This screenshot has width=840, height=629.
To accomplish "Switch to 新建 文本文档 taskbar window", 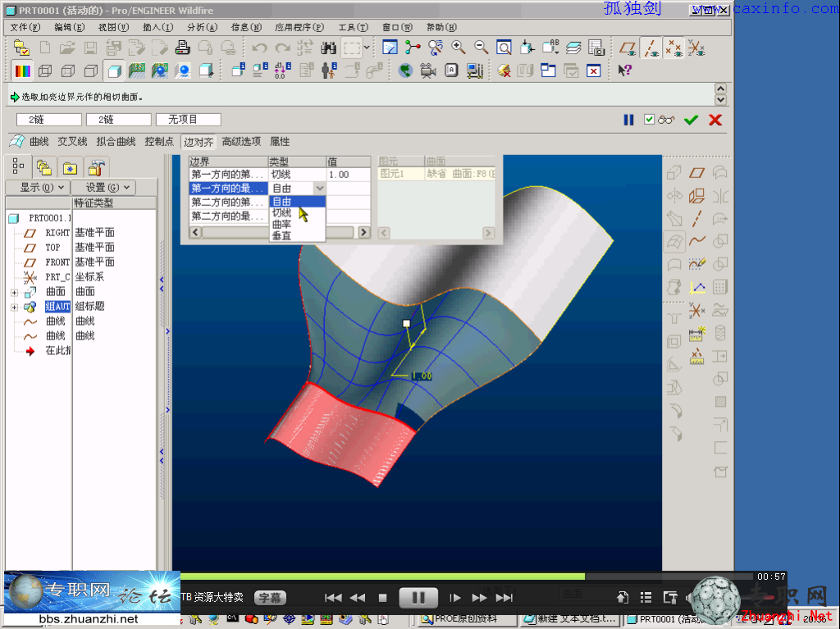I will tap(570, 619).
